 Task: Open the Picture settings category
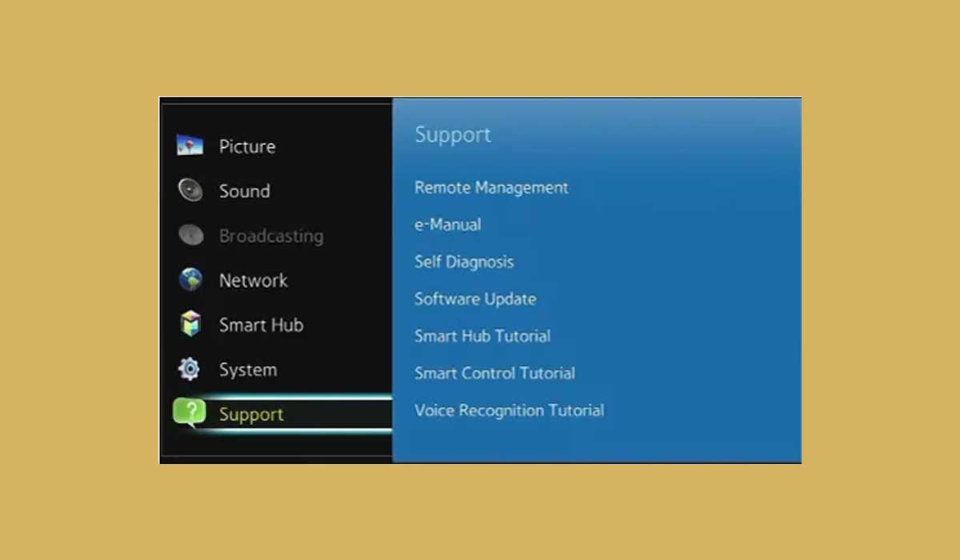(247, 146)
